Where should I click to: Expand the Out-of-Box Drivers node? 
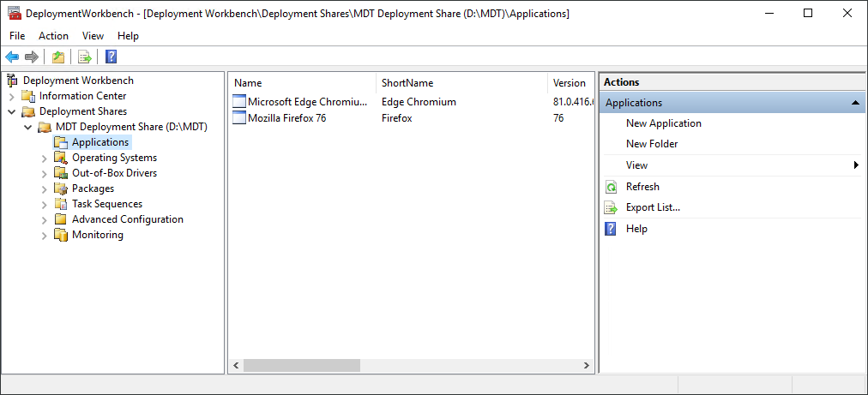[45, 174]
